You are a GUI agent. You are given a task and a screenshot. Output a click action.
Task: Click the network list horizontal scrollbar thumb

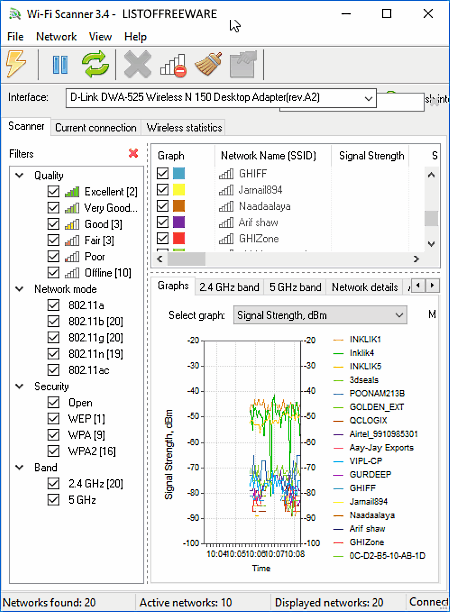(x=187, y=259)
